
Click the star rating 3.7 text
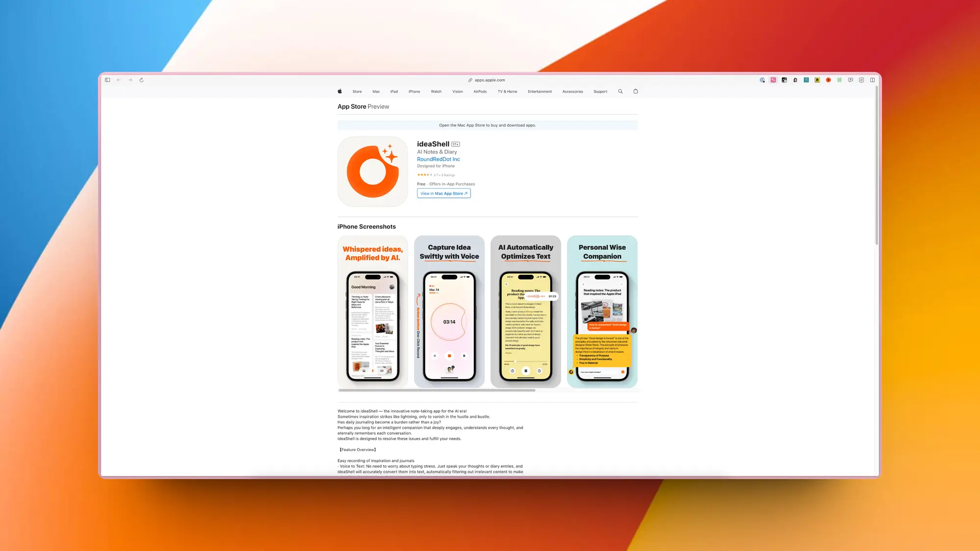tap(436, 175)
